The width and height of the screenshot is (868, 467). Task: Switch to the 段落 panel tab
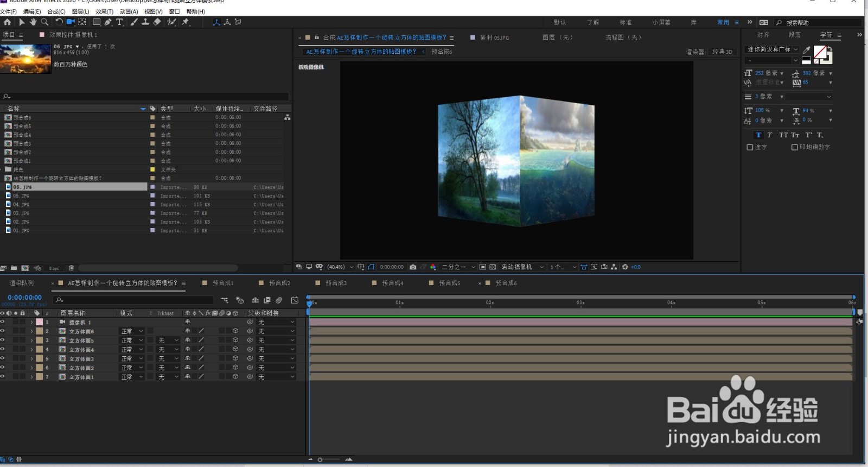coord(795,35)
